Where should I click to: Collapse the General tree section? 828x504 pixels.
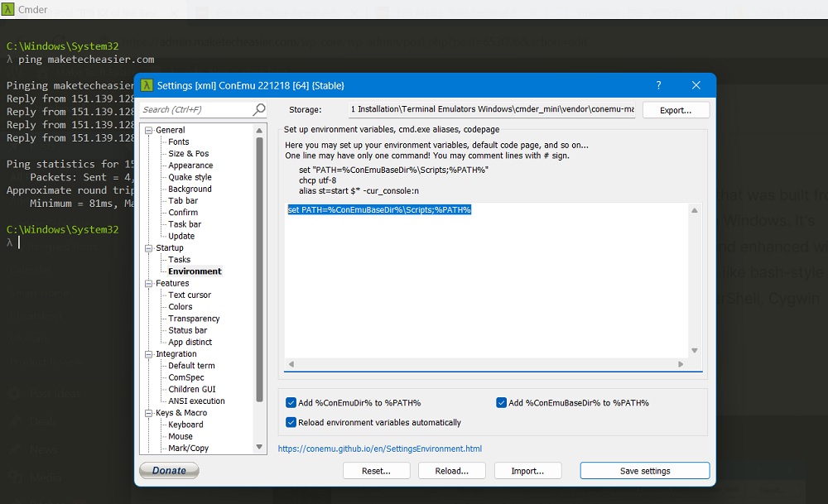tap(147, 129)
